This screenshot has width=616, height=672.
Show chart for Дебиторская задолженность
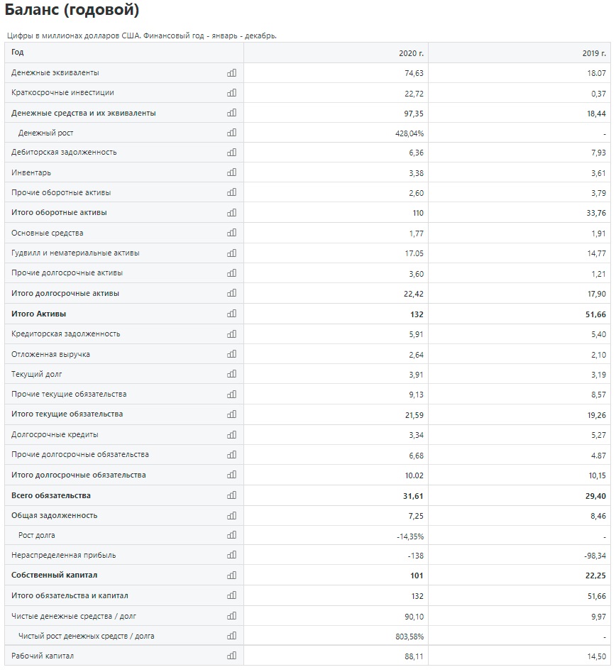231,152
